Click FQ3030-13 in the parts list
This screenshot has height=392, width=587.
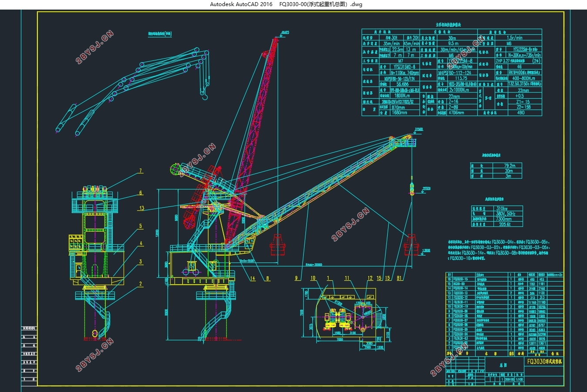[460, 293]
